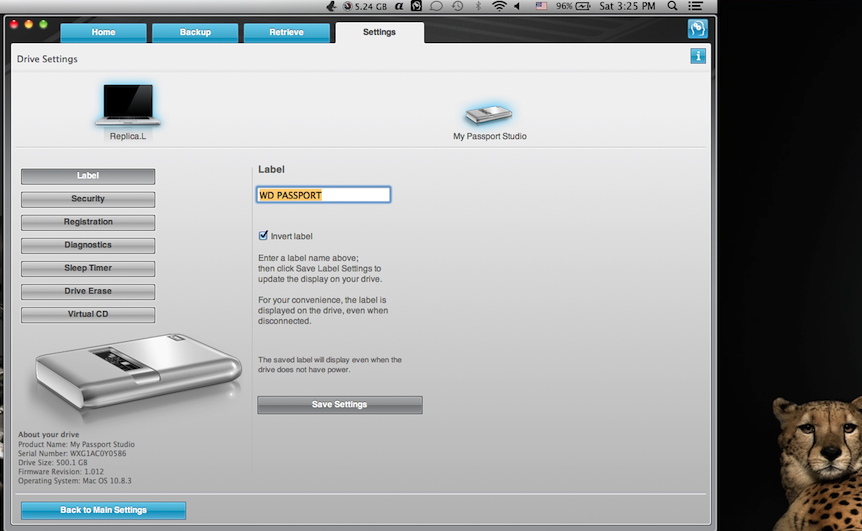
Task: Open the volume speaker menu icon
Action: (517, 6)
